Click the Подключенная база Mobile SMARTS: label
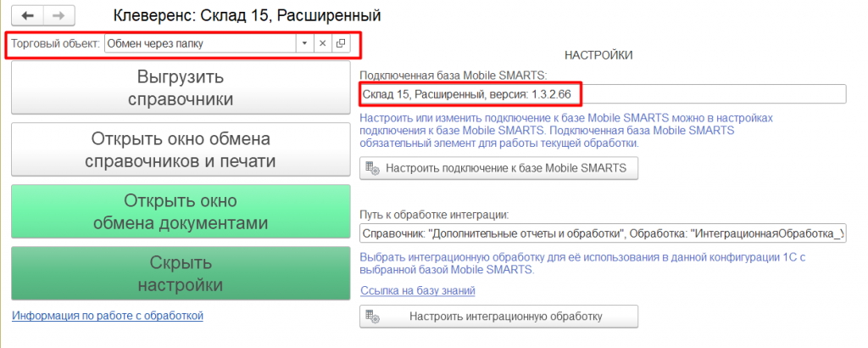The image size is (868, 348). (453, 76)
